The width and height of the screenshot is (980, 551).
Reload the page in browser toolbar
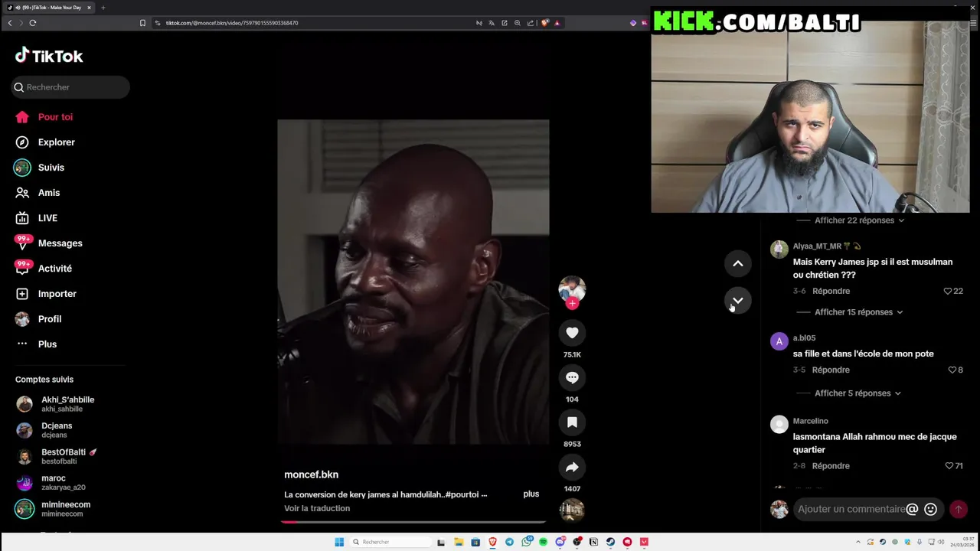[x=33, y=23]
